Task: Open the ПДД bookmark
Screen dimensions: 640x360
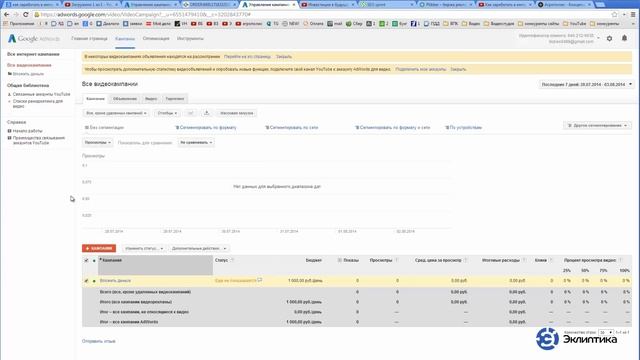Action: pyautogui.click(x=431, y=24)
